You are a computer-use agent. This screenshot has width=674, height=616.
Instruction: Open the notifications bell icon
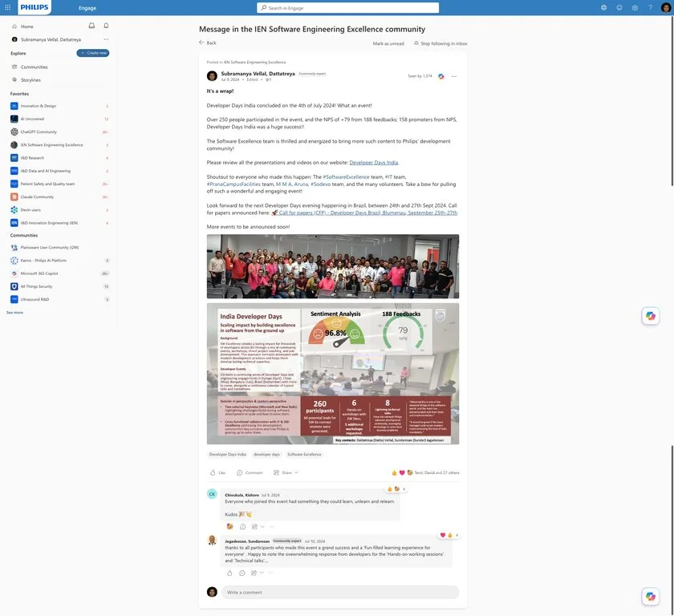(106, 26)
